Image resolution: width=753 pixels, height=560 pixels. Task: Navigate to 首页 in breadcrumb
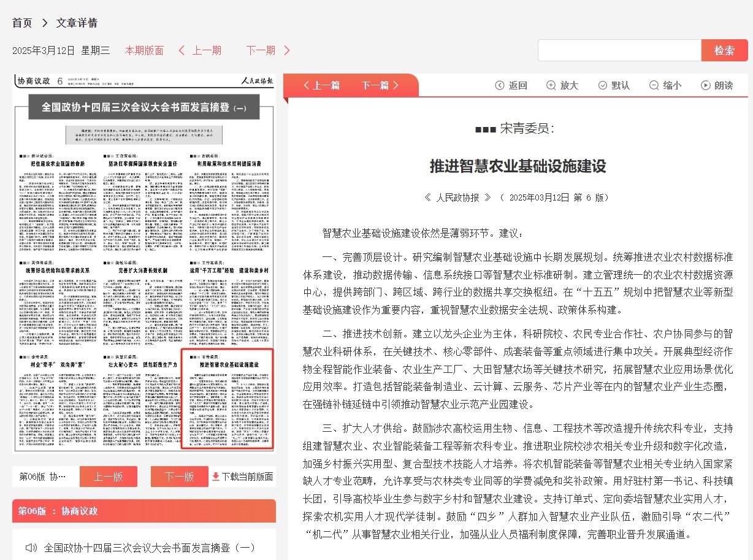pyautogui.click(x=22, y=23)
